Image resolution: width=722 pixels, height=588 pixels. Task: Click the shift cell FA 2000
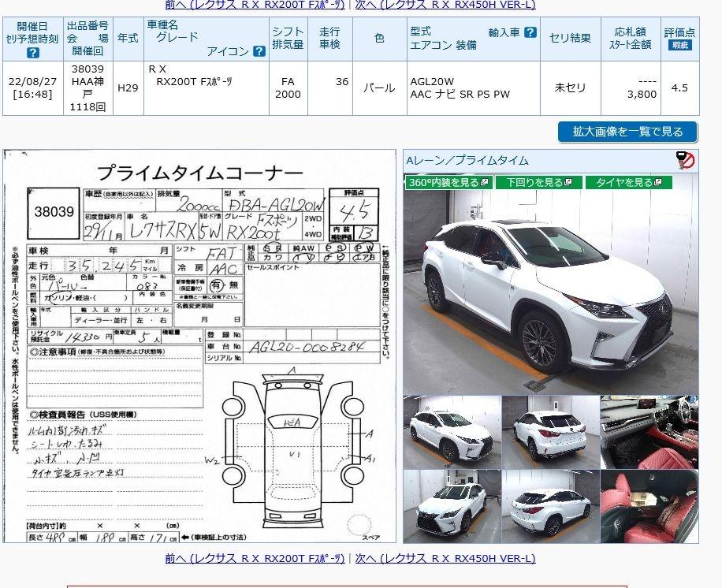point(288,88)
